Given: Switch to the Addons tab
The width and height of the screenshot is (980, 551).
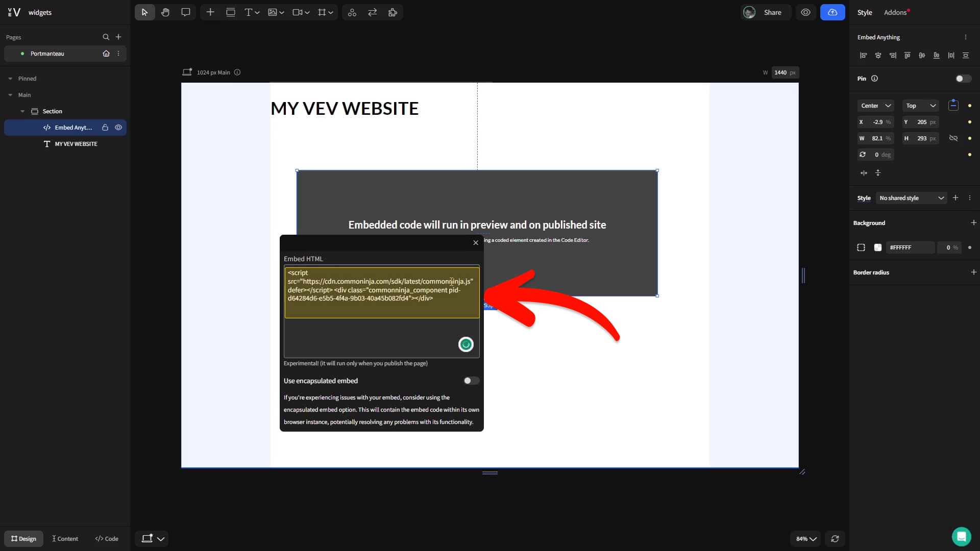Looking at the screenshot, I should click(896, 12).
